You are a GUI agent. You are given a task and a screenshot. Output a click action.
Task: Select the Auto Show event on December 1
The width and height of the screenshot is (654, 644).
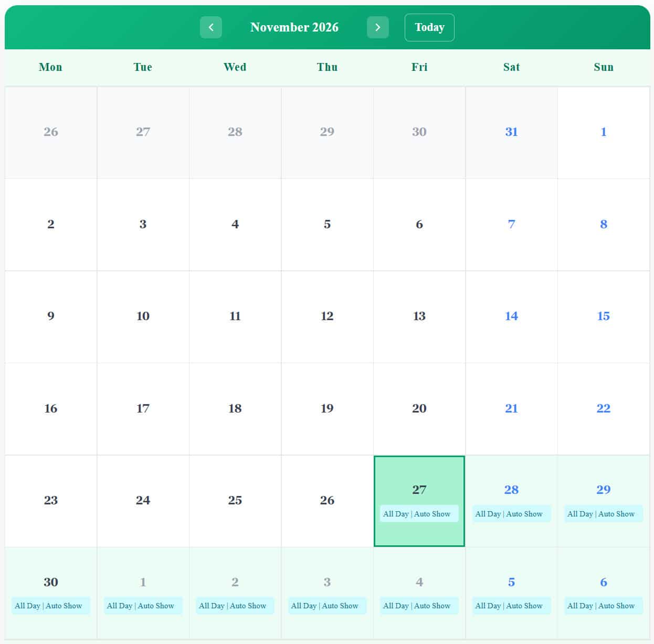[142, 605]
